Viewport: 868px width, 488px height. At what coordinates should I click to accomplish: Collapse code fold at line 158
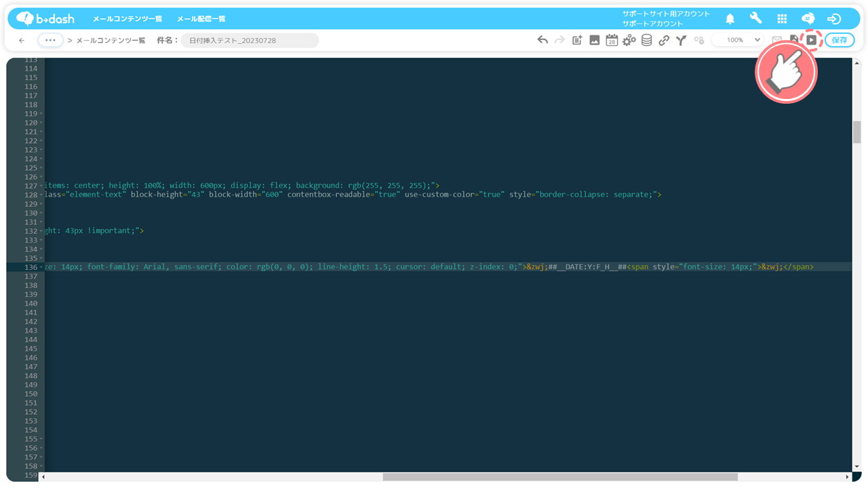click(41, 466)
